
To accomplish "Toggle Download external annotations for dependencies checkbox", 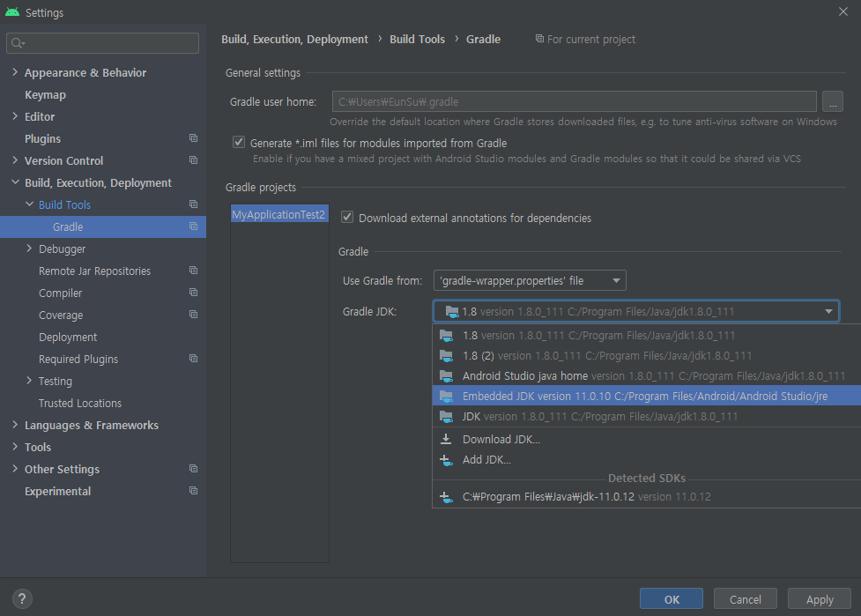I will [x=347, y=217].
